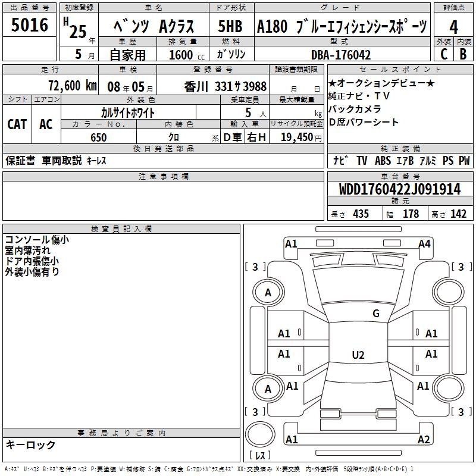Viewport: 476px width, 476px height.
Task: Select the color number 650
Action: 99,137
